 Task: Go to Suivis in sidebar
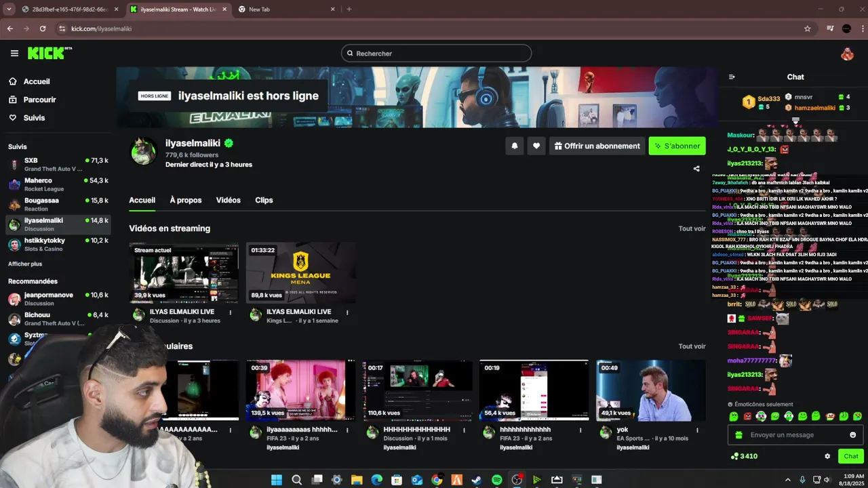[26, 118]
